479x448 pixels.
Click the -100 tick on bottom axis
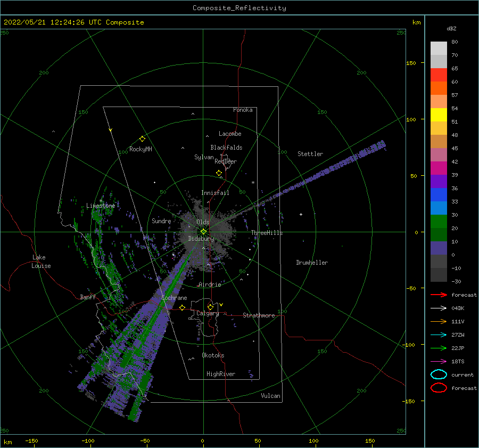coord(88,441)
